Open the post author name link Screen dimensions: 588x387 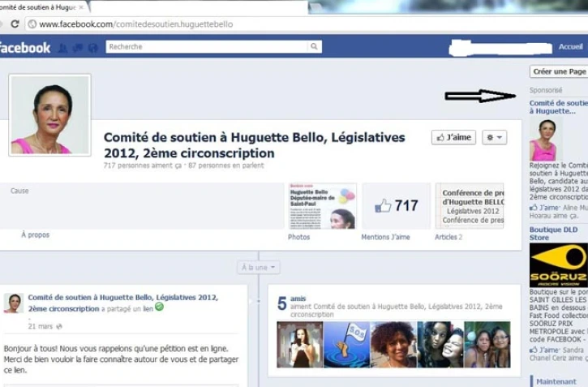(x=122, y=303)
